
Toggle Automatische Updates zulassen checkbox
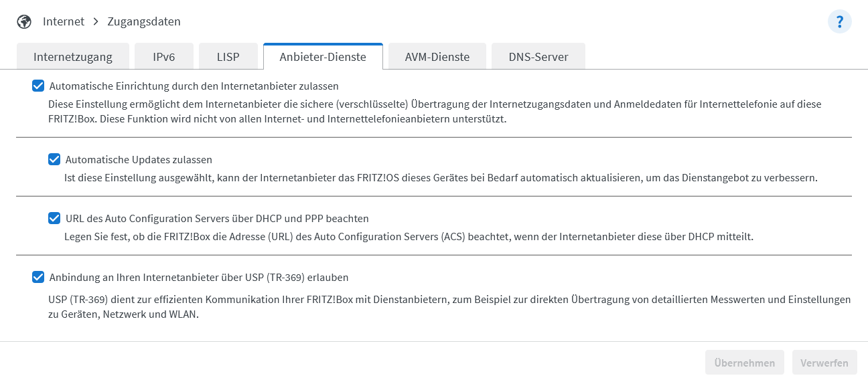click(54, 159)
